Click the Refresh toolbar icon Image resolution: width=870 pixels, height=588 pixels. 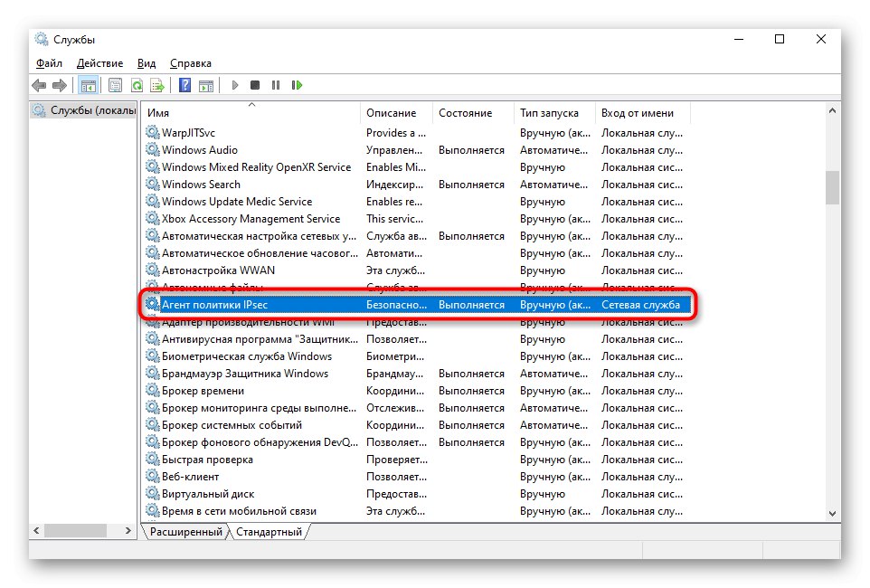(x=137, y=85)
